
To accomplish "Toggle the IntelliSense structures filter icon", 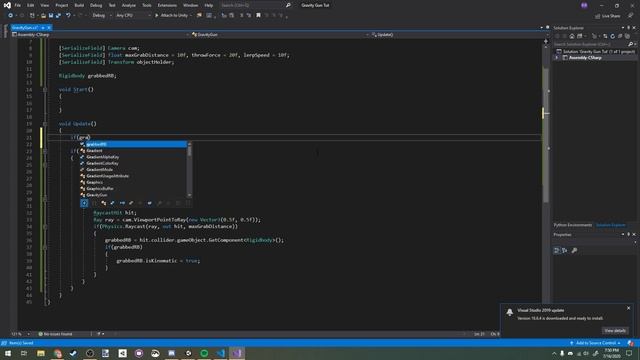I will (x=113, y=203).
